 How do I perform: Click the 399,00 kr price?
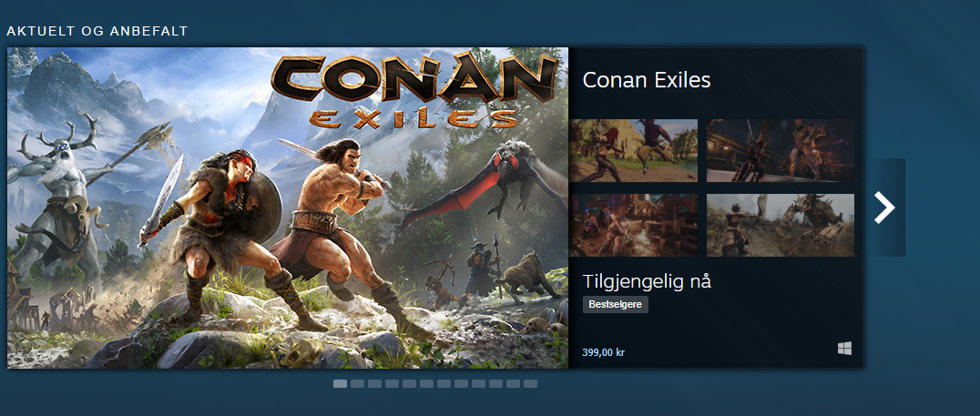pos(603,351)
